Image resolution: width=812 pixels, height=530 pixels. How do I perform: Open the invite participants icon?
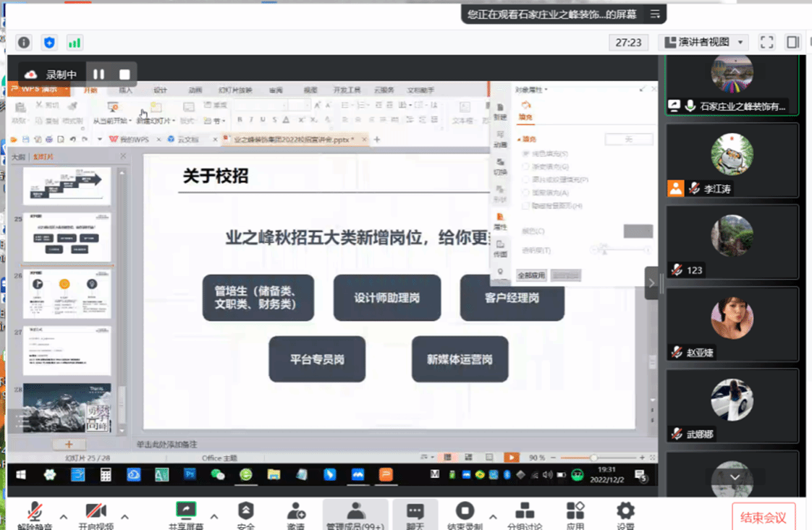coord(295,513)
